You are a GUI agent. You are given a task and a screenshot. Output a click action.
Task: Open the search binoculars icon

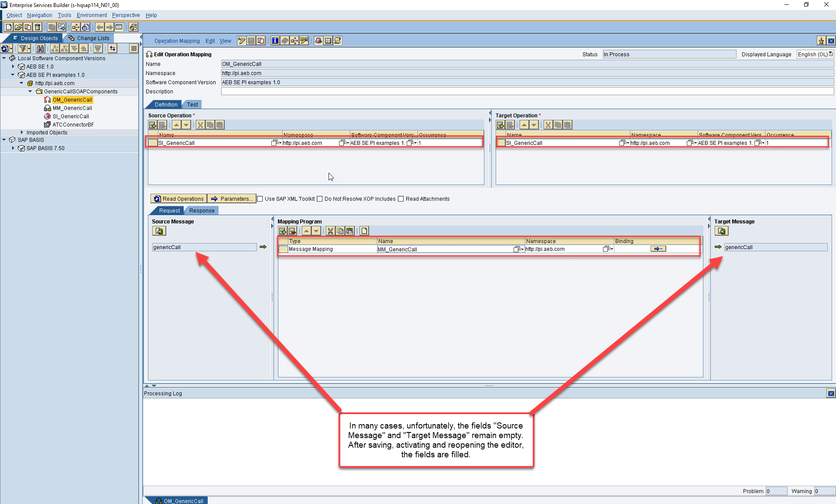tap(40, 48)
